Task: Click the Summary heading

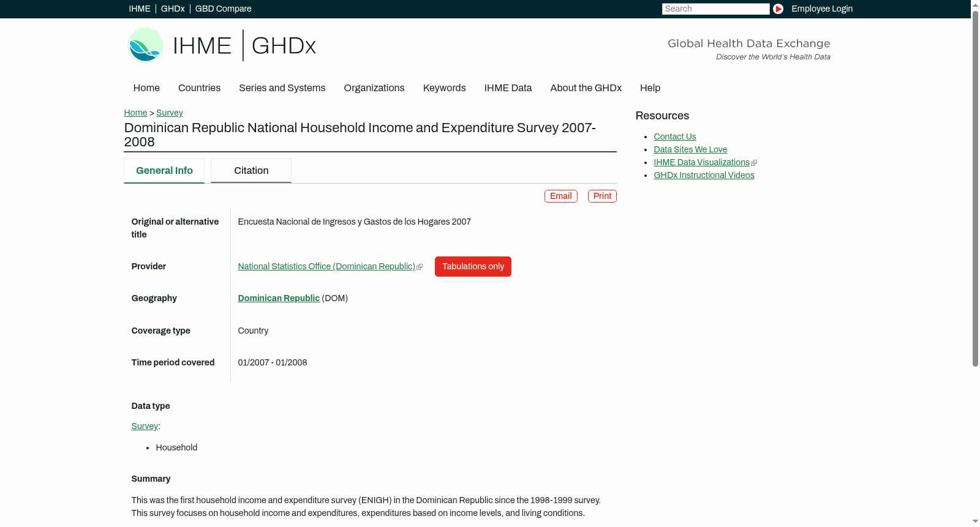Action: 151,479
